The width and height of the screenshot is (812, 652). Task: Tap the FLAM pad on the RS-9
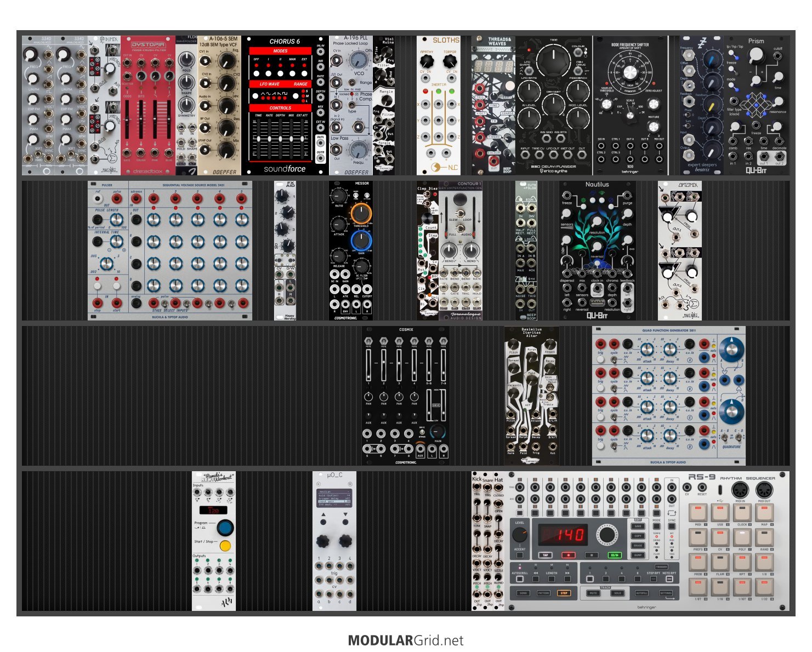[720, 563]
